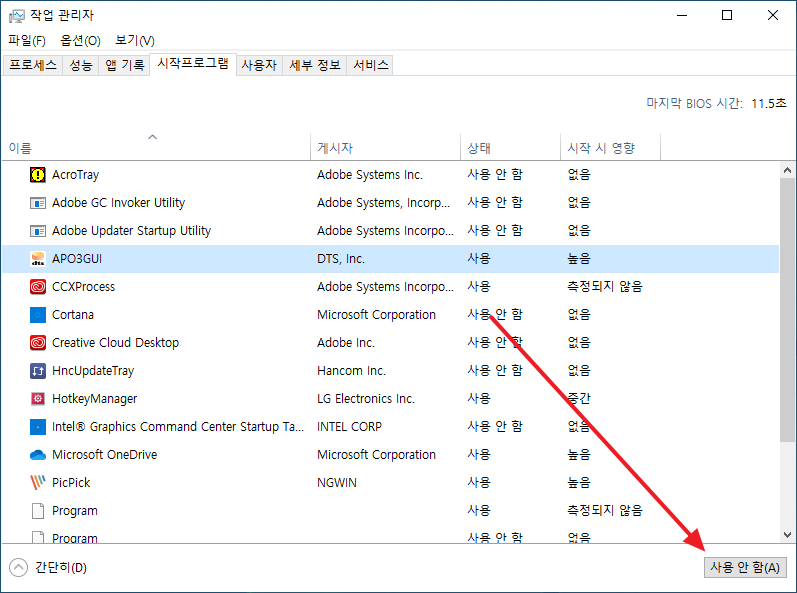Switch to the 서비스 tab
Viewport: 797px width, 593px height.
pos(371,65)
